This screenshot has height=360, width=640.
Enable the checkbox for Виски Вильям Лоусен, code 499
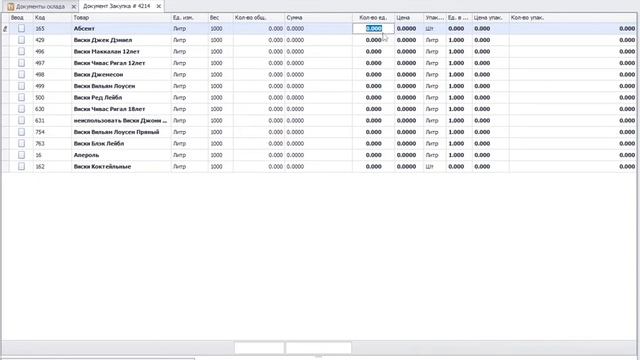click(21, 86)
